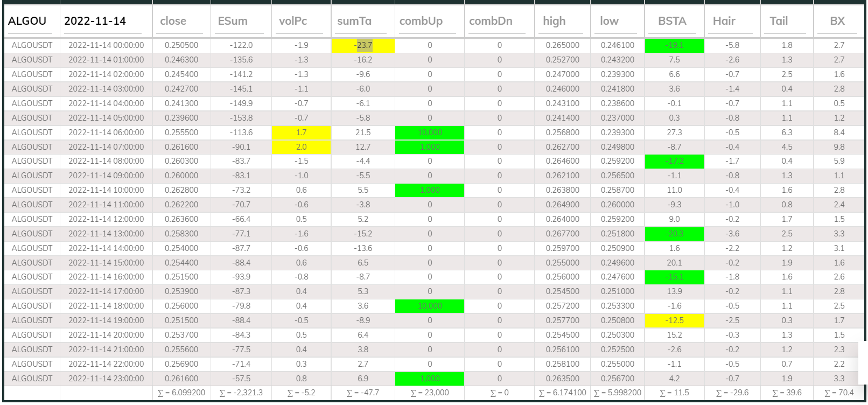This screenshot has width=868, height=405.
Task: Select ALGOUSDT in the 03:00:00 row
Action: 32,89
